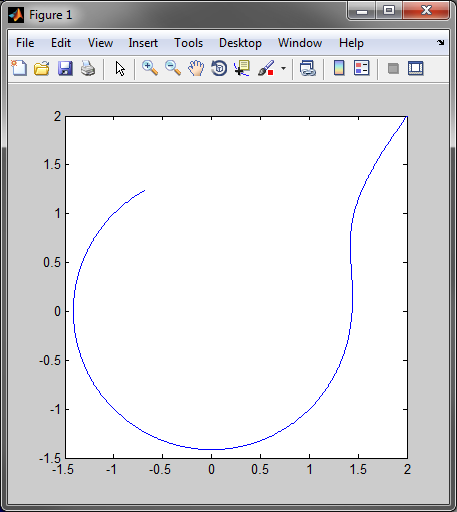Expand the brush color dropdown arrow
The width and height of the screenshot is (457, 512).
pyautogui.click(x=283, y=69)
